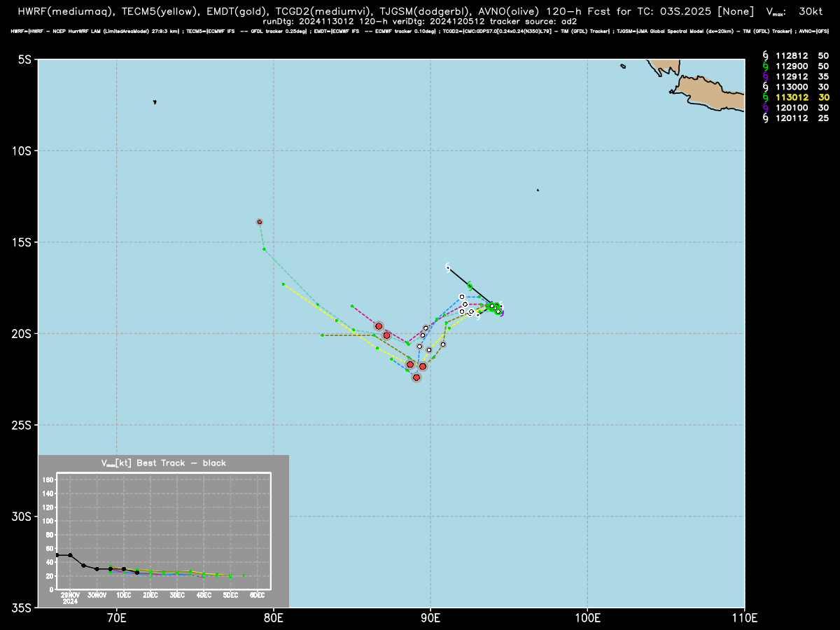Select the green cyclone symbol beside 112900
This screenshot has width=840, height=630.
[x=766, y=66]
